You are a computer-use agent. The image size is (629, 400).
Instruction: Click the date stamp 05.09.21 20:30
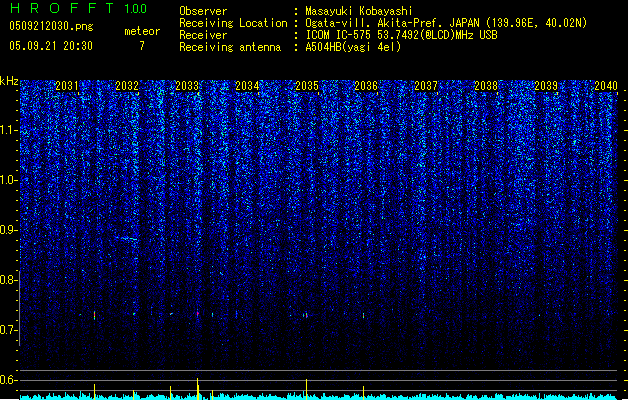click(x=51, y=46)
